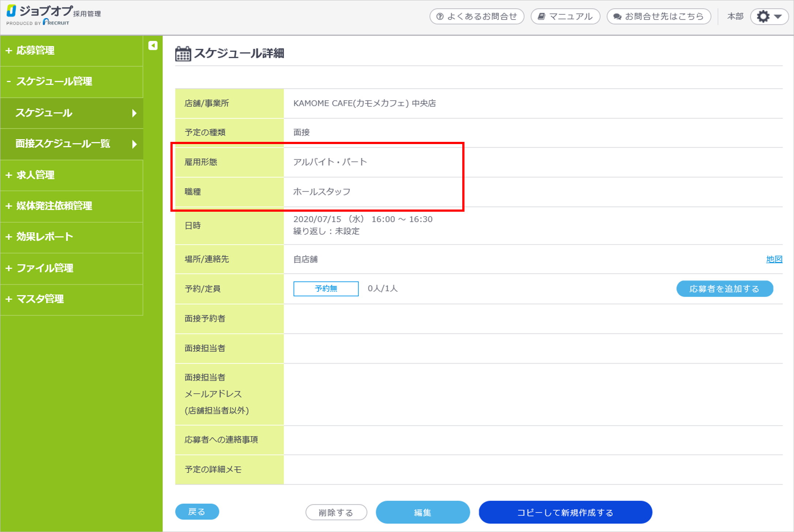
Task: Click the settings gear icon
Action: pos(764,17)
